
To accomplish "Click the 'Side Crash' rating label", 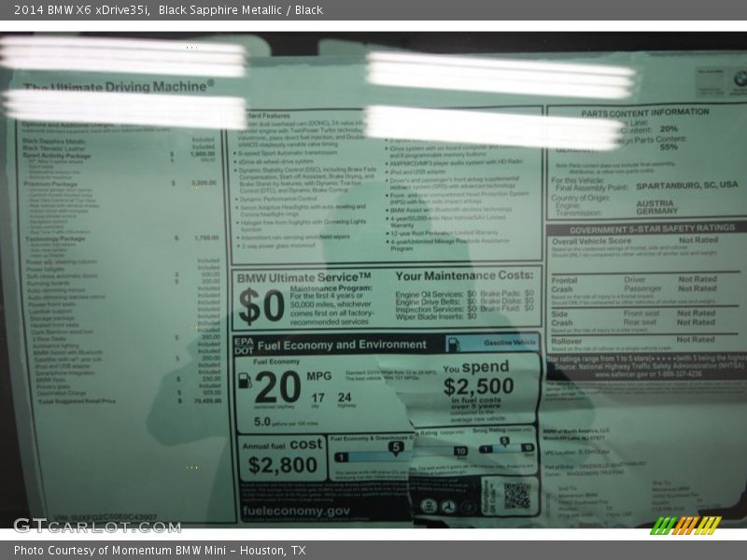I will click(x=560, y=318).
